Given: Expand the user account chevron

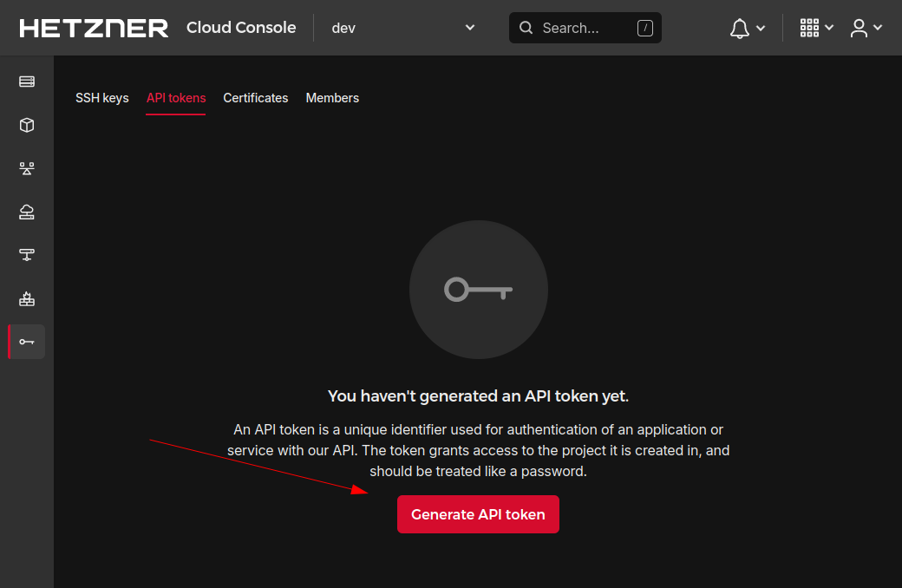Looking at the screenshot, I should point(877,28).
